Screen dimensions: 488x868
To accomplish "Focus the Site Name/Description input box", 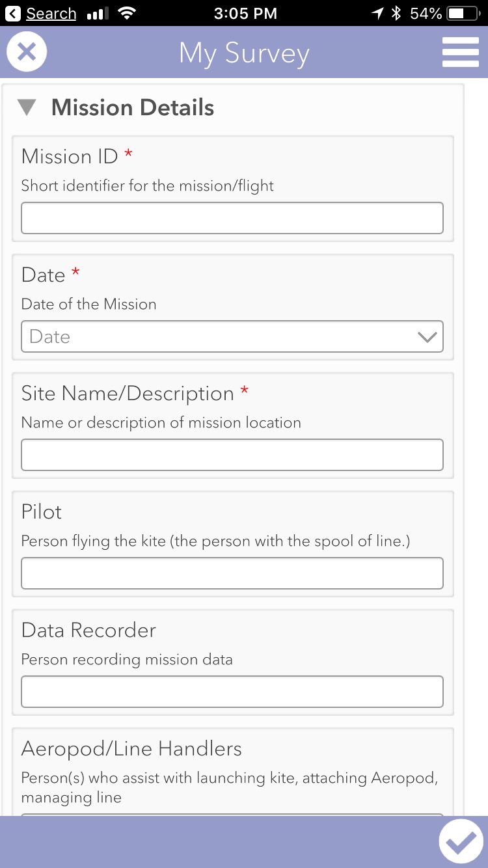I will point(232,455).
